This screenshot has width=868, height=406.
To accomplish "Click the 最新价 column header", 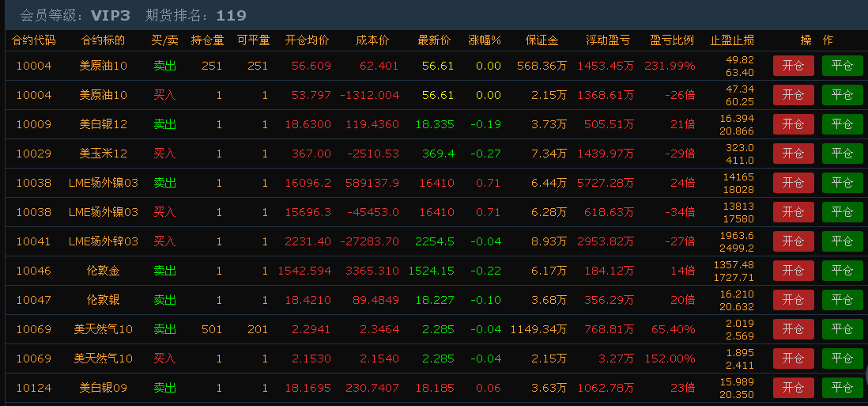I will 434,40.
